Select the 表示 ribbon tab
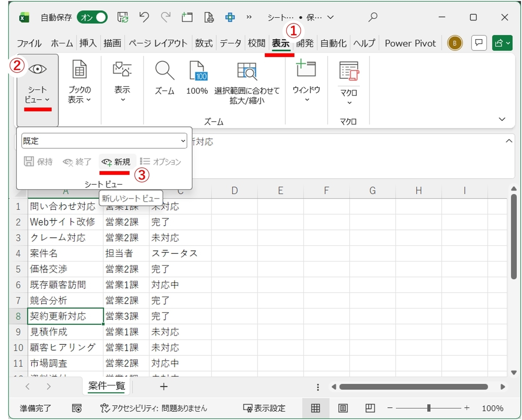The width and height of the screenshot is (522, 420). point(281,43)
